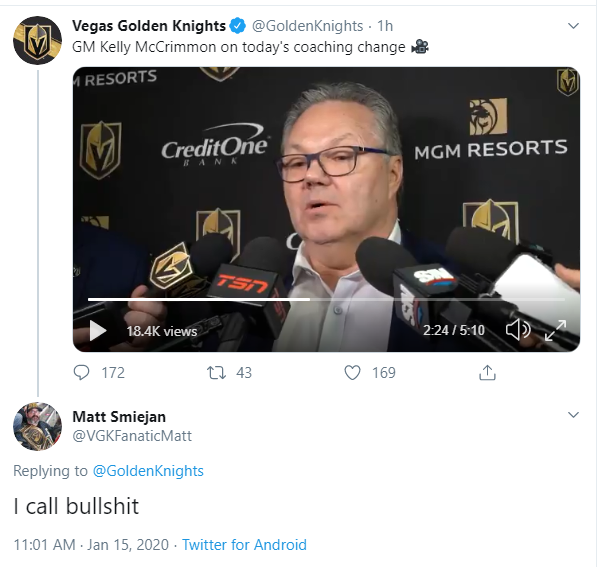Open the Twitter for Android link
This screenshot has height=567, width=609.
(x=244, y=545)
